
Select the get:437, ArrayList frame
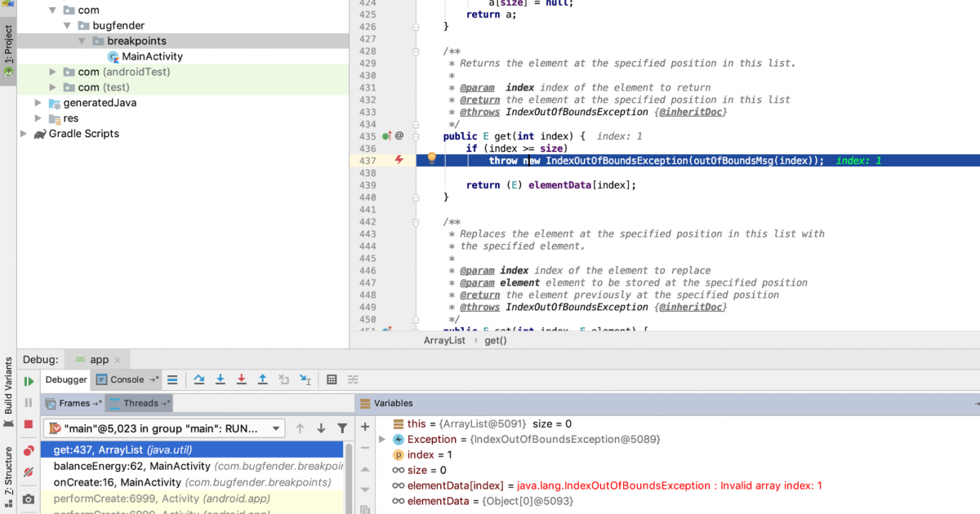pyautogui.click(x=192, y=450)
